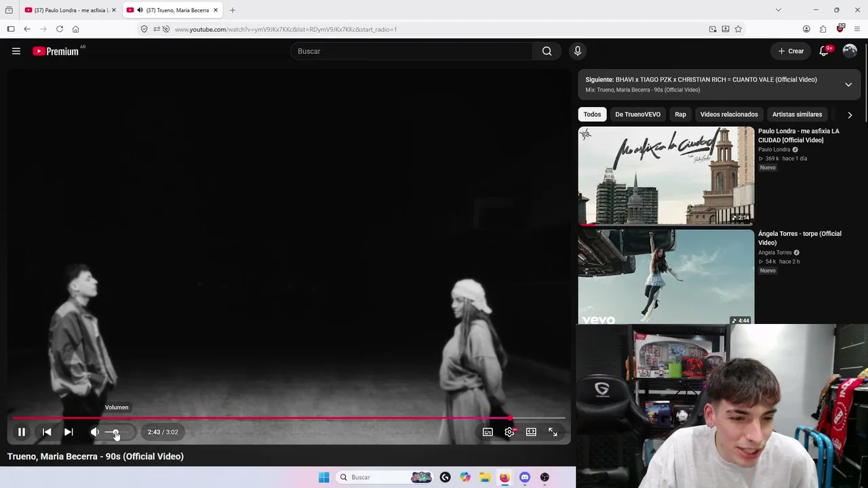The image size is (868, 488).
Task: Open the me asfixia LA CIUDAD thumbnail
Action: click(x=666, y=176)
